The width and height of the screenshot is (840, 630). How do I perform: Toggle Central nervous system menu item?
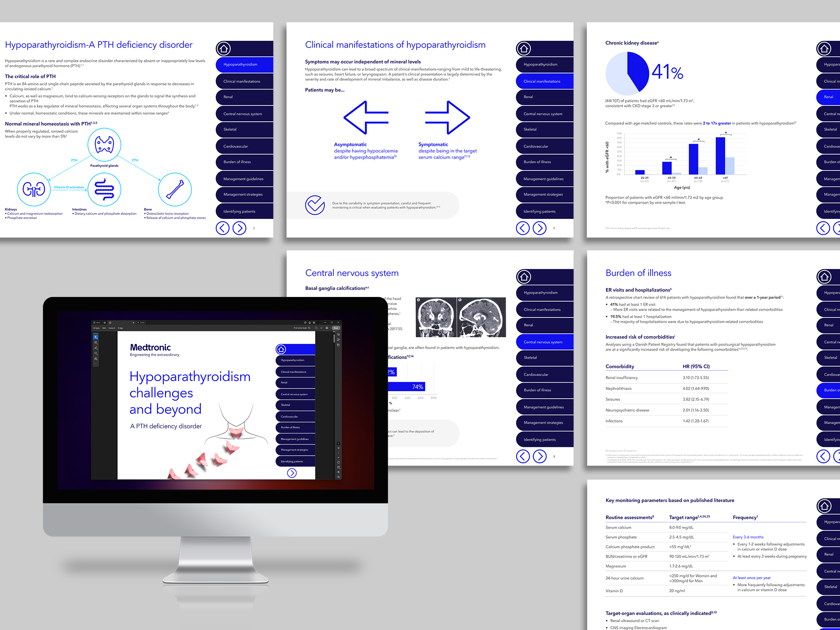pyautogui.click(x=542, y=343)
